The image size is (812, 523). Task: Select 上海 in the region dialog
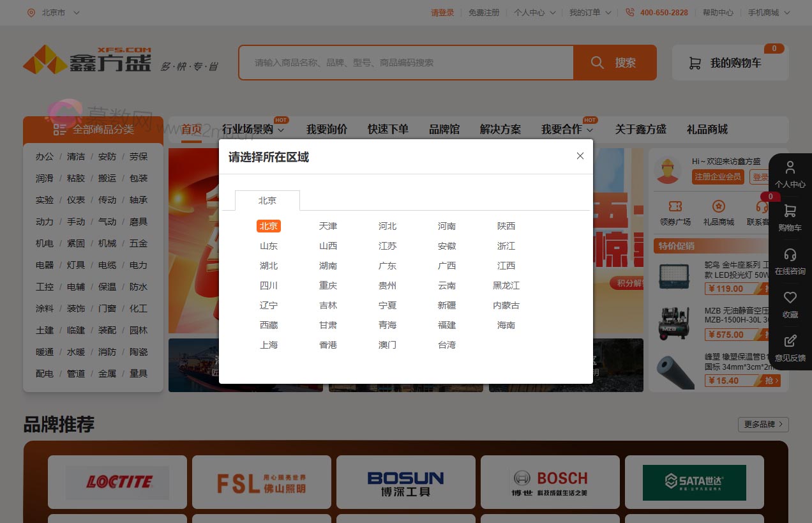(268, 345)
